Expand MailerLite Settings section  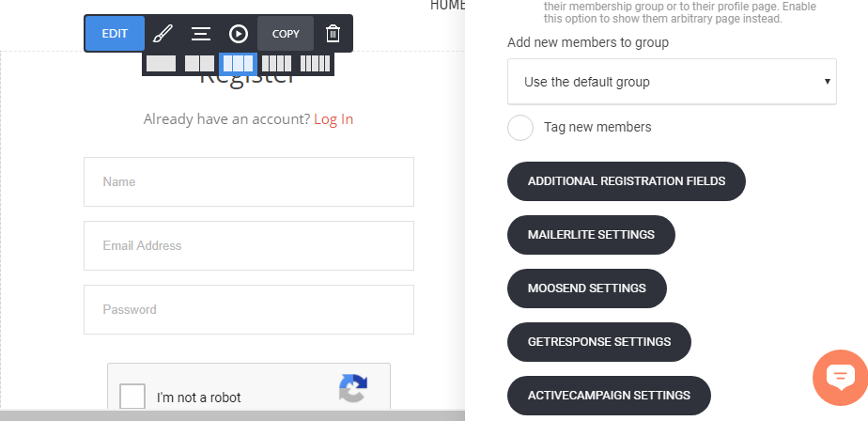(591, 234)
